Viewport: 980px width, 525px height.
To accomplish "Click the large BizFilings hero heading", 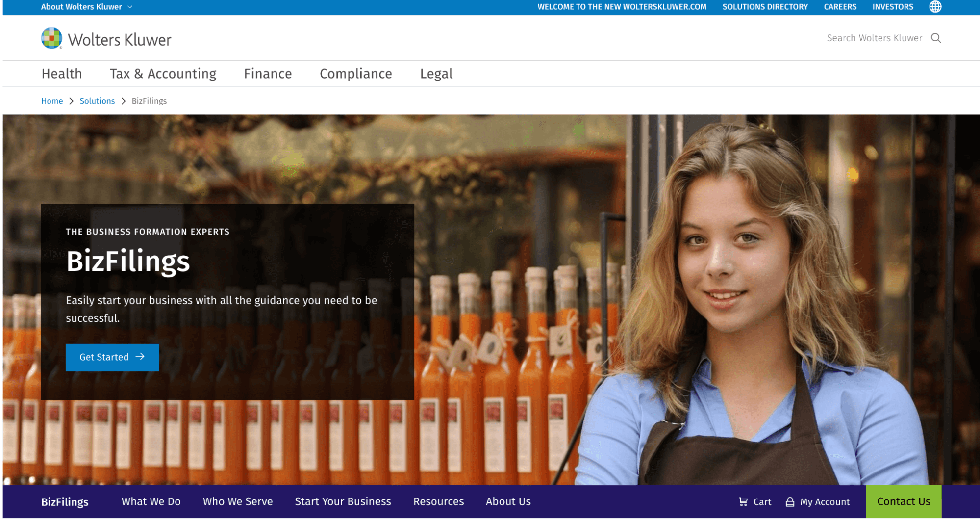I will click(128, 261).
